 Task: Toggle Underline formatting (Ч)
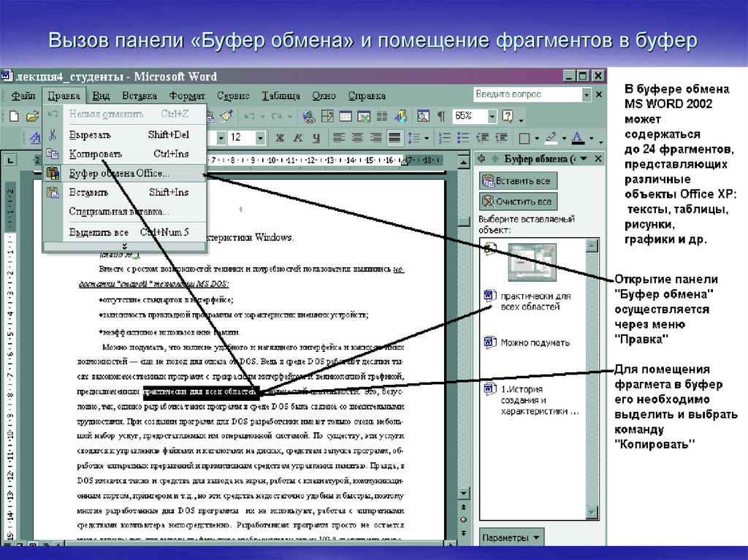tap(316, 138)
